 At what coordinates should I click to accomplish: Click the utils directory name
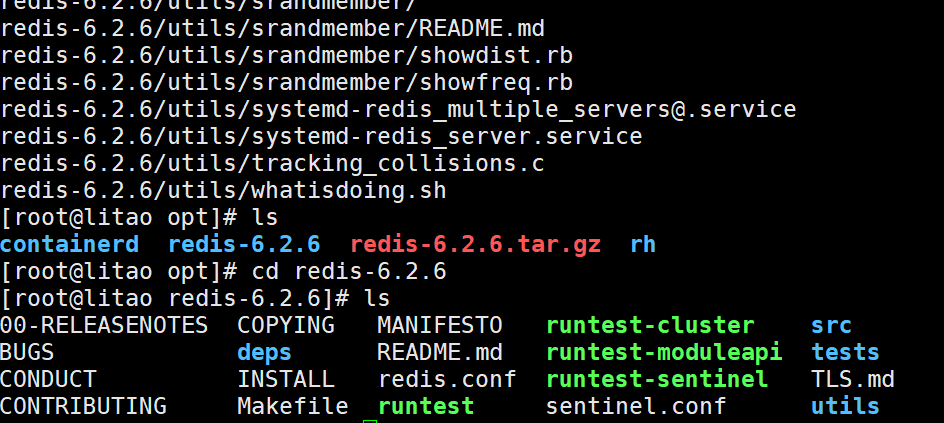[845, 406]
